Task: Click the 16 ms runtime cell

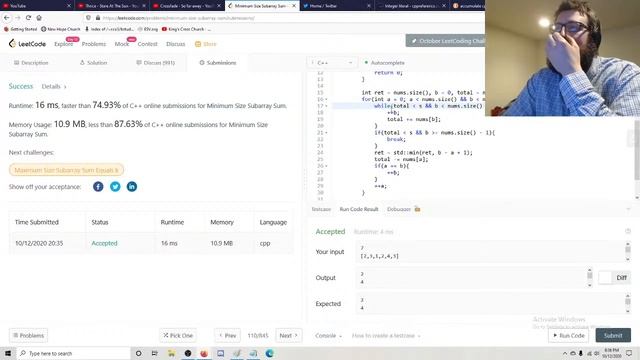Action: (x=169, y=243)
